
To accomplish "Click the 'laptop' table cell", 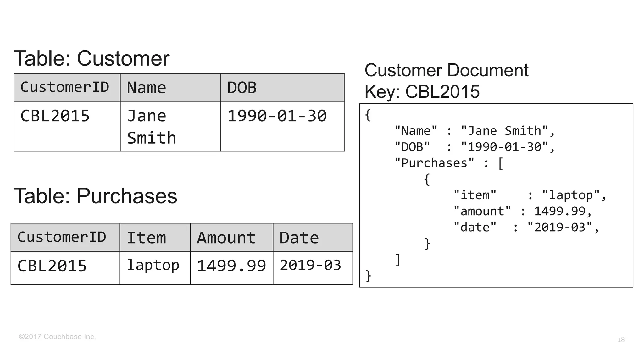I will (x=155, y=268).
